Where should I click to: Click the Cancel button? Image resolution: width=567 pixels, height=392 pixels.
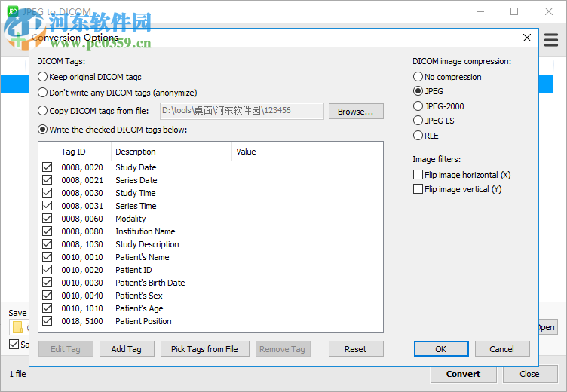tap(502, 349)
